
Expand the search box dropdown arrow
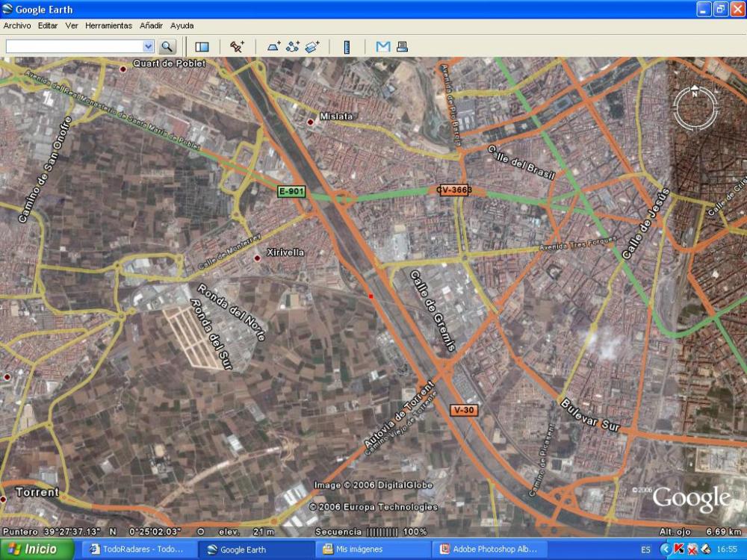148,46
